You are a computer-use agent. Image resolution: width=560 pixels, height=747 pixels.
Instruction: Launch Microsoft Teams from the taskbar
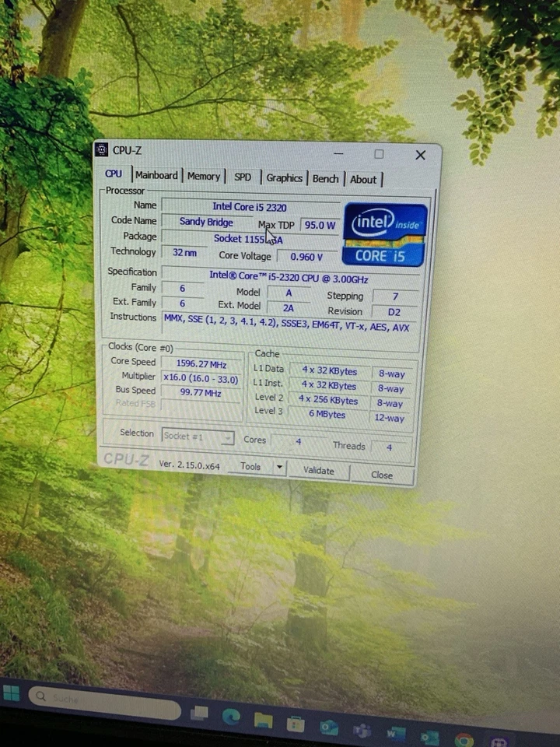tap(362, 731)
